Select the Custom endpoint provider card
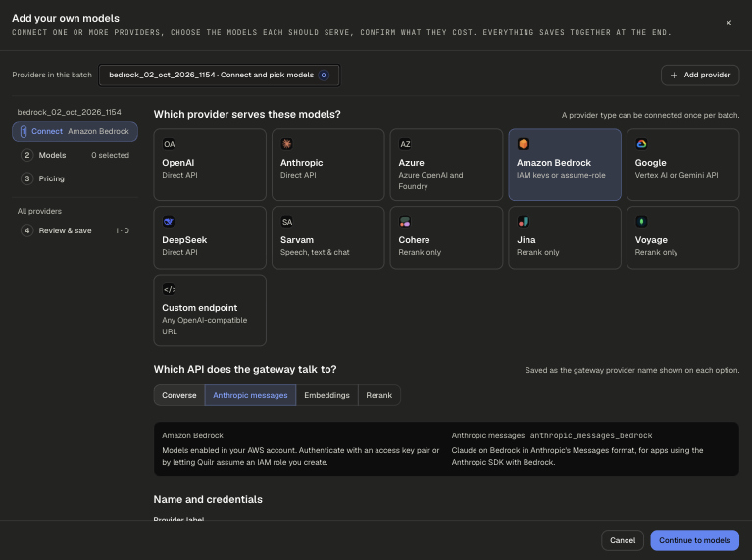 (210, 310)
